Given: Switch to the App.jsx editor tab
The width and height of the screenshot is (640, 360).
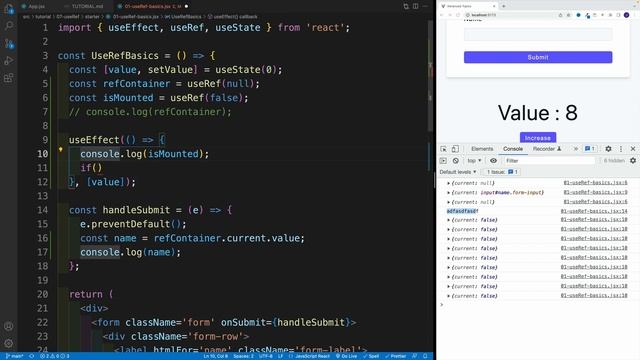Looking at the screenshot, I should [36, 7].
